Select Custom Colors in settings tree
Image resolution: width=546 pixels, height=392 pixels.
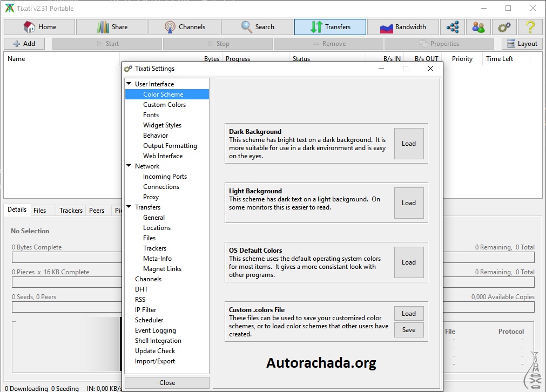164,104
